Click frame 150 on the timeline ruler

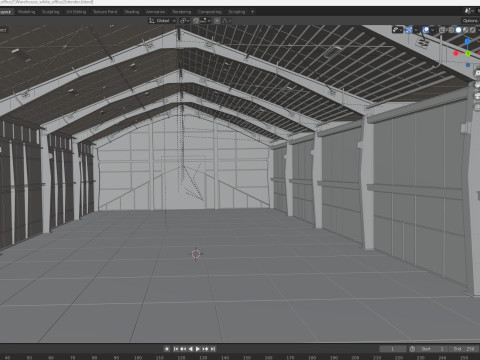click(x=247, y=358)
